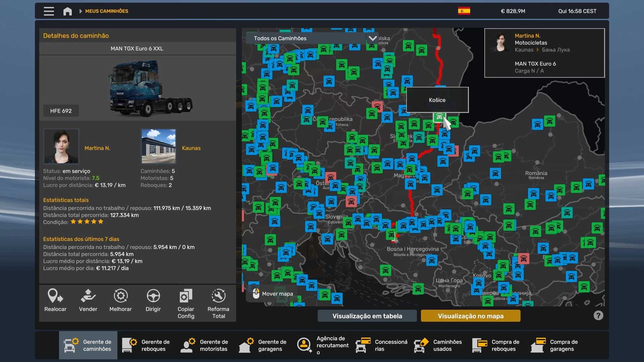This screenshot has height=362, width=644.
Task: Click the Spanish flag language indicator
Action: pos(464,11)
